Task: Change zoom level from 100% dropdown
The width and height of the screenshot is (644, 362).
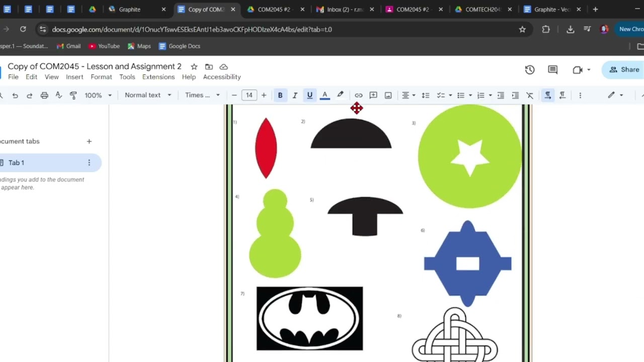Action: click(98, 95)
